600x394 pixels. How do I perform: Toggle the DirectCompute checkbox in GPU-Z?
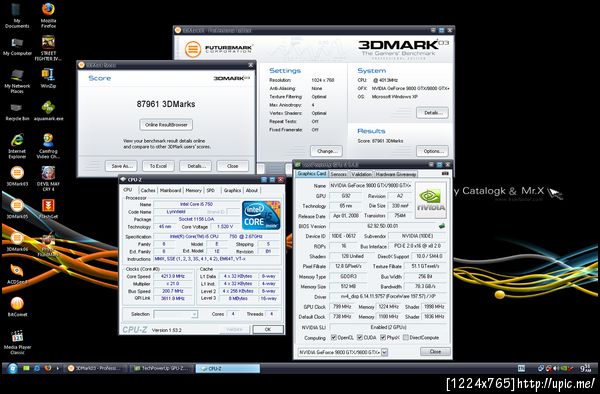tap(406, 338)
